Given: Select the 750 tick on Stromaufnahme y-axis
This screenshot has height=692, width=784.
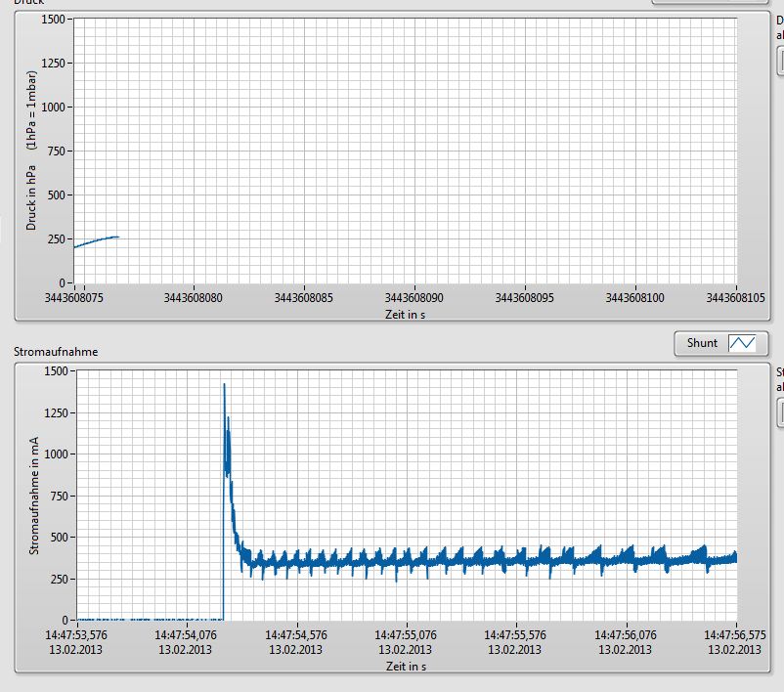Looking at the screenshot, I should tap(59, 496).
